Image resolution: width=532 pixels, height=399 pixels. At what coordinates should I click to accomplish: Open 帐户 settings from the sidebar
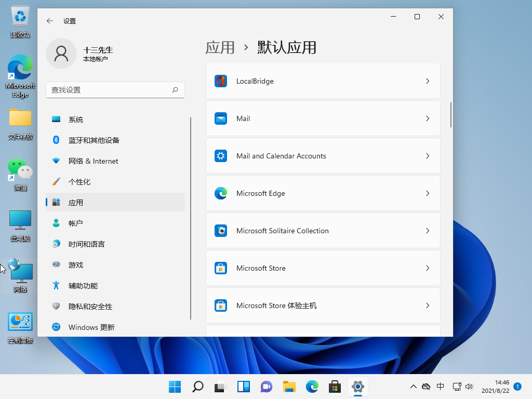pyautogui.click(x=76, y=223)
